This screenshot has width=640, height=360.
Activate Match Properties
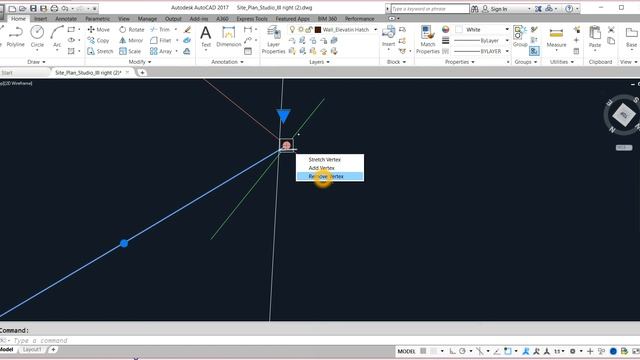(x=427, y=40)
